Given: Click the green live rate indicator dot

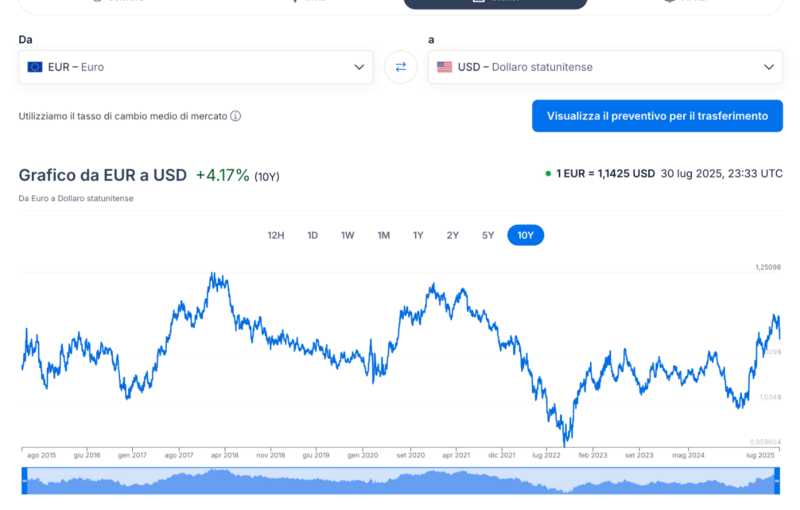Looking at the screenshot, I should coord(548,173).
